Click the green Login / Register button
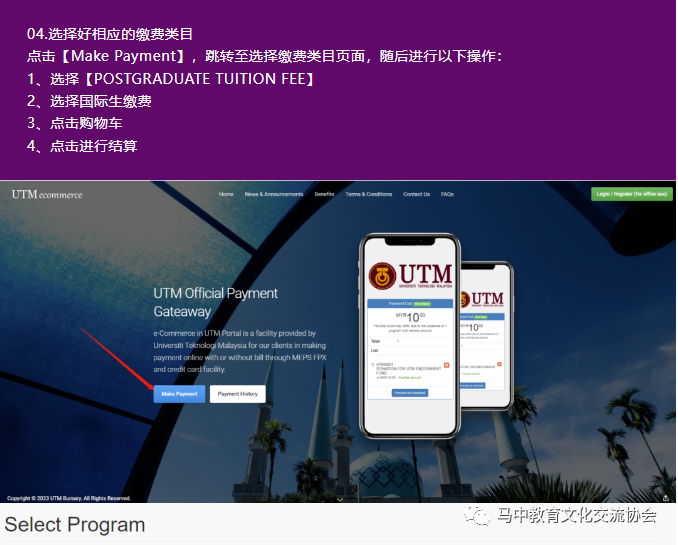 click(x=632, y=194)
